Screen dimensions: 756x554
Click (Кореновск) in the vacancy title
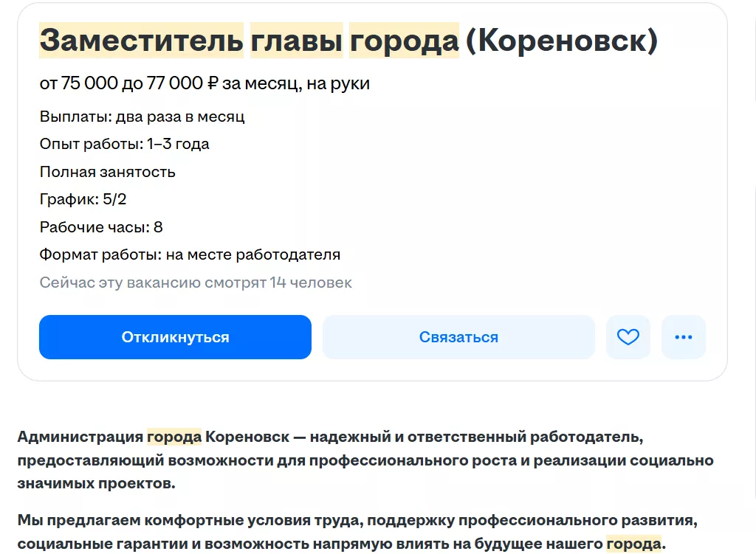[x=561, y=41]
